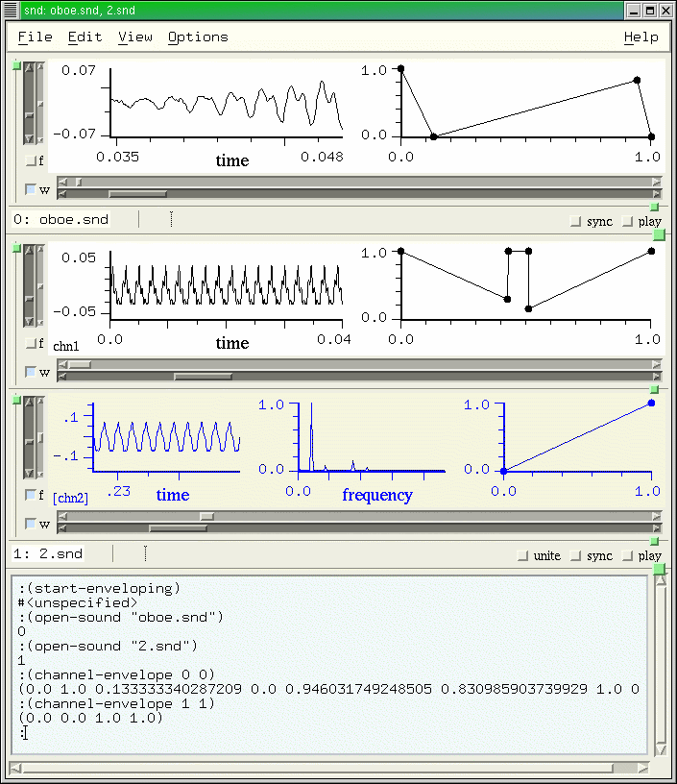This screenshot has width=677, height=784.
Task: Open the window menu icon in title bar
Action: tap(9, 11)
